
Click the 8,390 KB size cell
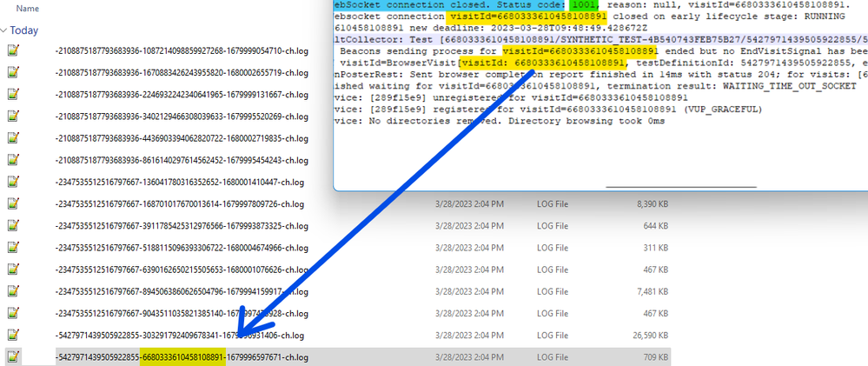click(x=644, y=204)
